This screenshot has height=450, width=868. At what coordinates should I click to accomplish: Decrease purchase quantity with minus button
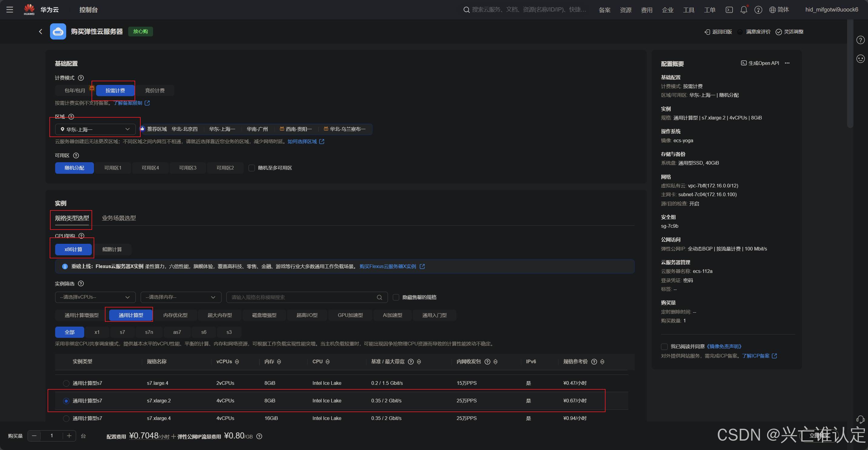(x=34, y=436)
